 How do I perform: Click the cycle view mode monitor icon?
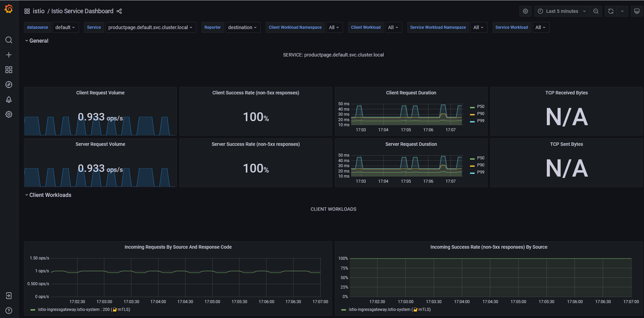[x=637, y=11]
